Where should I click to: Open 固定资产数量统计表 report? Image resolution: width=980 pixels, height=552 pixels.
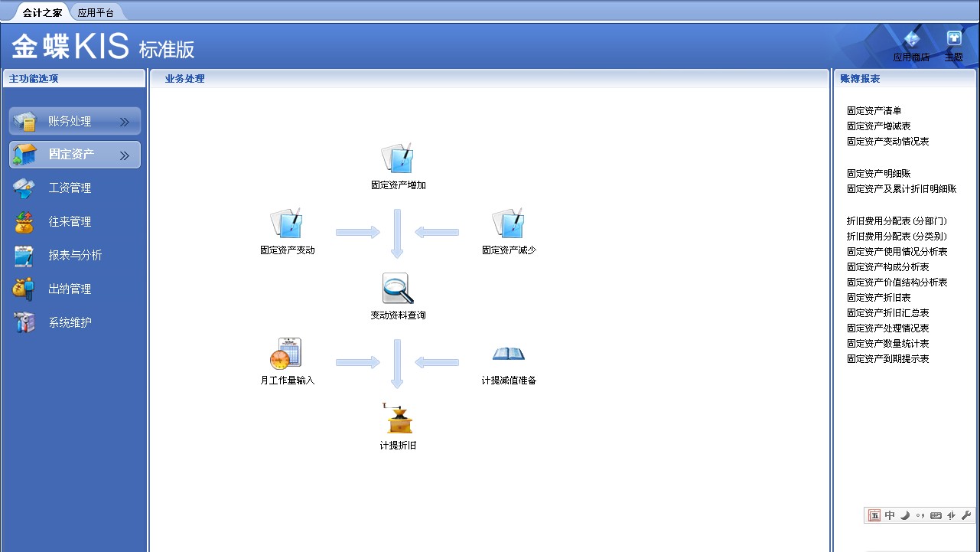(x=887, y=344)
